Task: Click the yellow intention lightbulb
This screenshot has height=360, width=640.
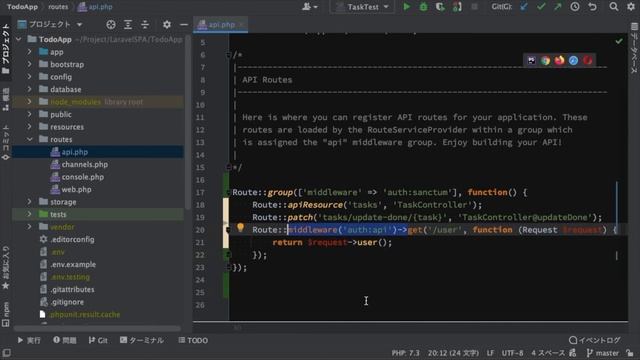Action: (240, 228)
